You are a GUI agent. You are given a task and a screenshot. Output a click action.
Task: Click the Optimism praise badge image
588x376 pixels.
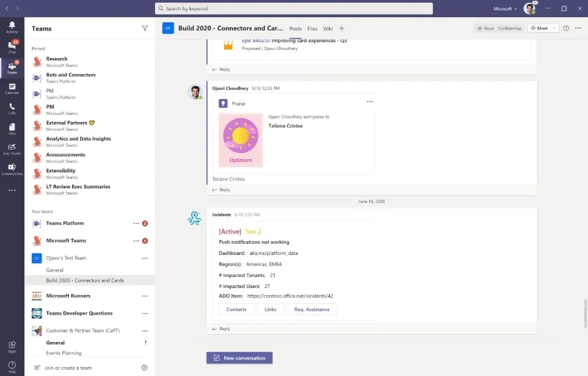click(x=241, y=140)
